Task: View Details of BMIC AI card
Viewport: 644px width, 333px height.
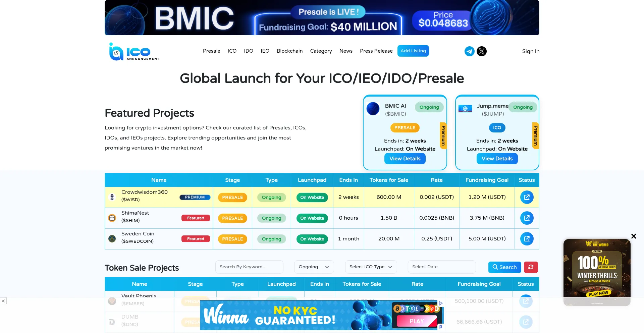Action: coord(405,159)
